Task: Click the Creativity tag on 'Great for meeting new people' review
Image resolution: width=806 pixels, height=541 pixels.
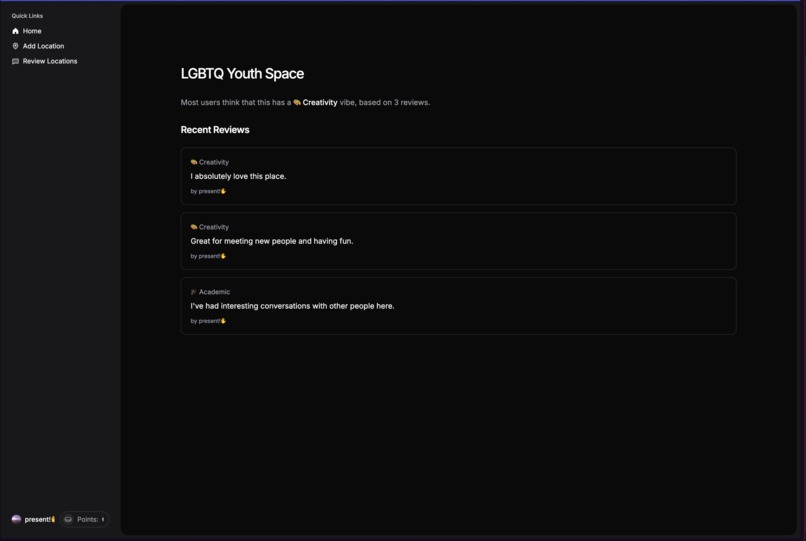Action: 210,227
